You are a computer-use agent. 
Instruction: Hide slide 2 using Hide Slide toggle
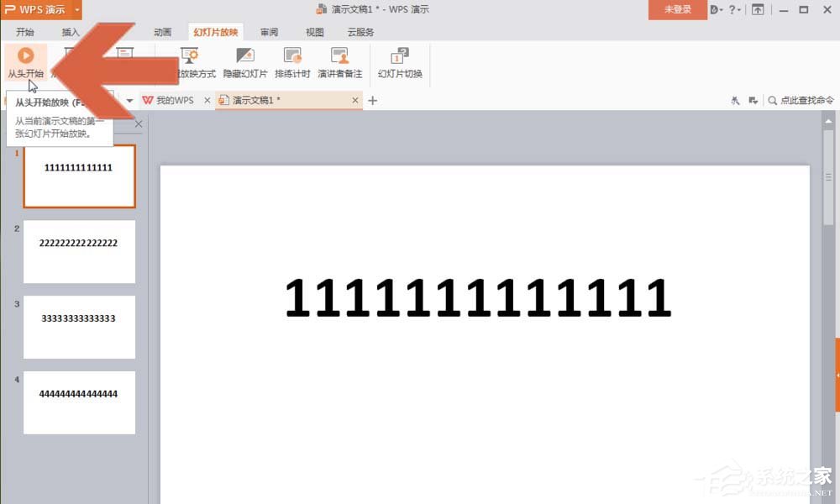(244, 60)
